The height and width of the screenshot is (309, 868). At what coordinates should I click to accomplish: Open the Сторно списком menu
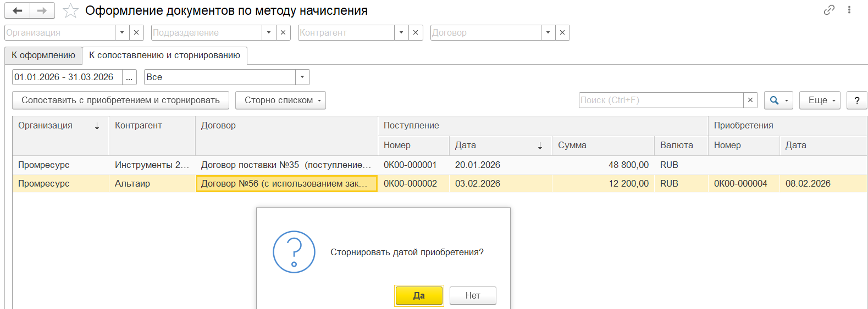click(x=280, y=100)
